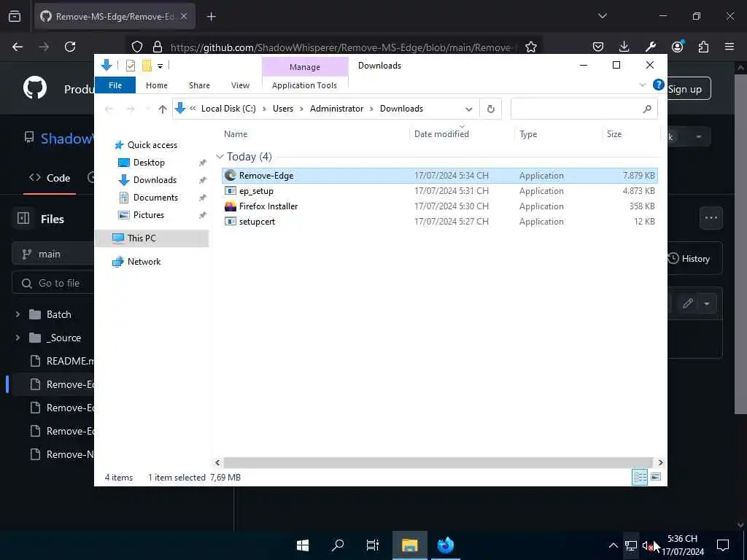Open the list all tabs dropdown
The width and height of the screenshot is (747, 560).
(602, 16)
